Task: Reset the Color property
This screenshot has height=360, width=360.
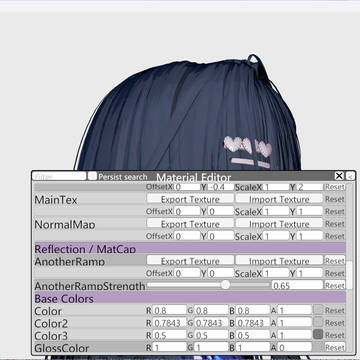Action: [x=335, y=310]
